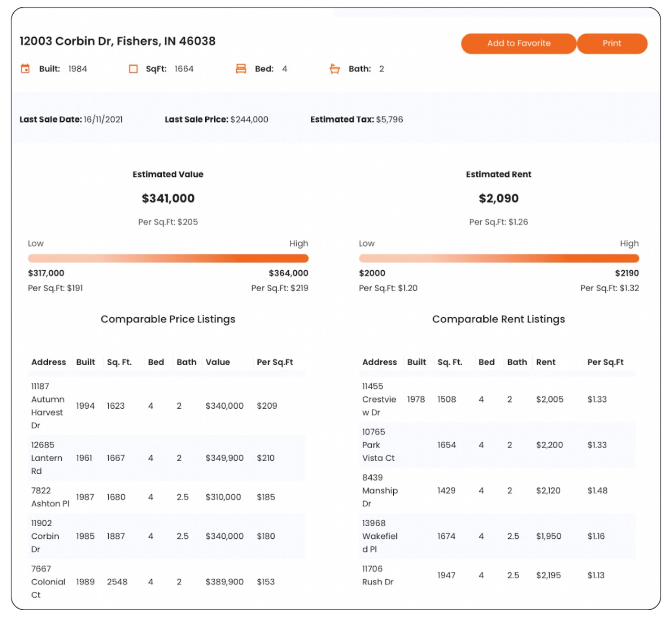The image size is (672, 617).
Task: Click Value column header in price table
Action: (218, 362)
